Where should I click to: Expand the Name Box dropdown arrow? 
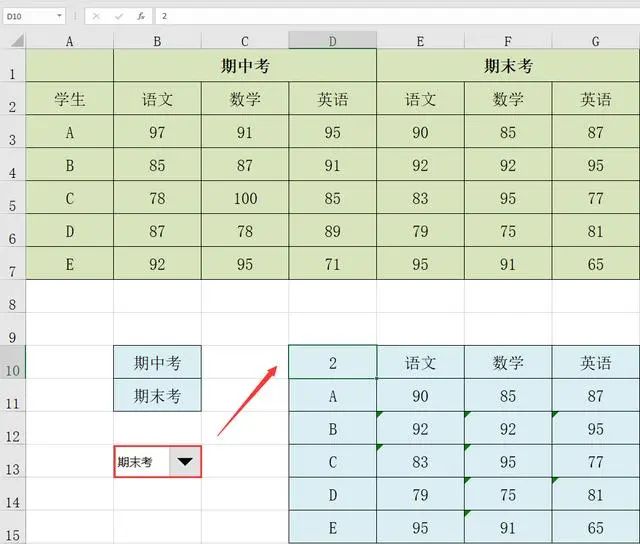click(59, 16)
